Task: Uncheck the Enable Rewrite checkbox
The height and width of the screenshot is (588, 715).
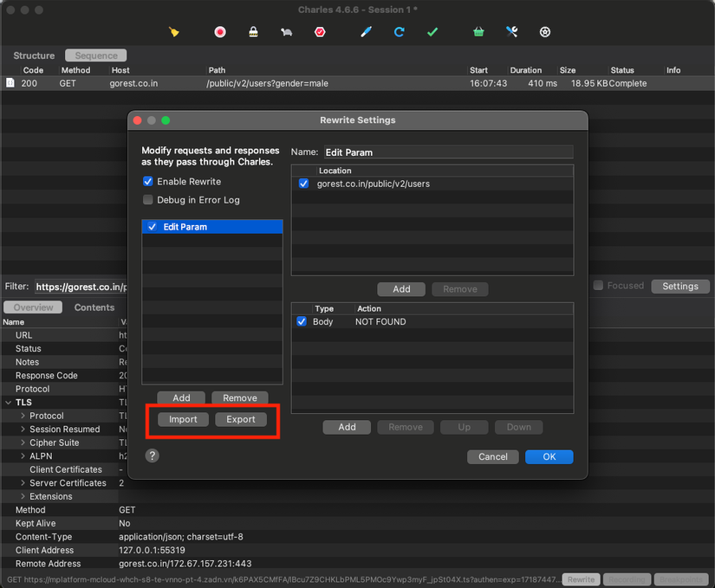Action: coord(148,182)
